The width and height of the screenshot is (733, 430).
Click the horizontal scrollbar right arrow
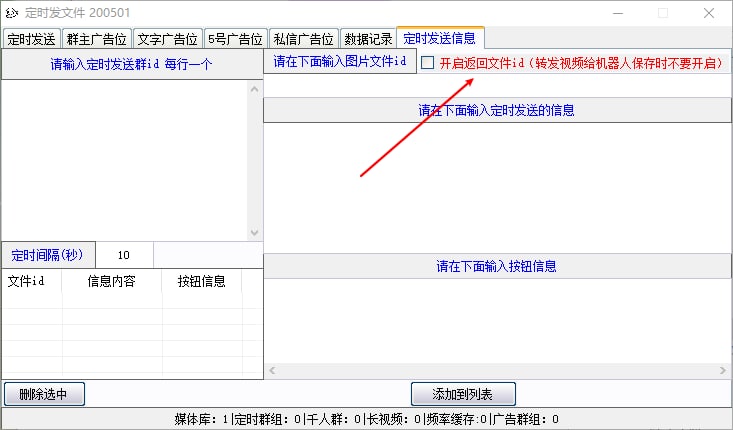pyautogui.click(x=723, y=371)
